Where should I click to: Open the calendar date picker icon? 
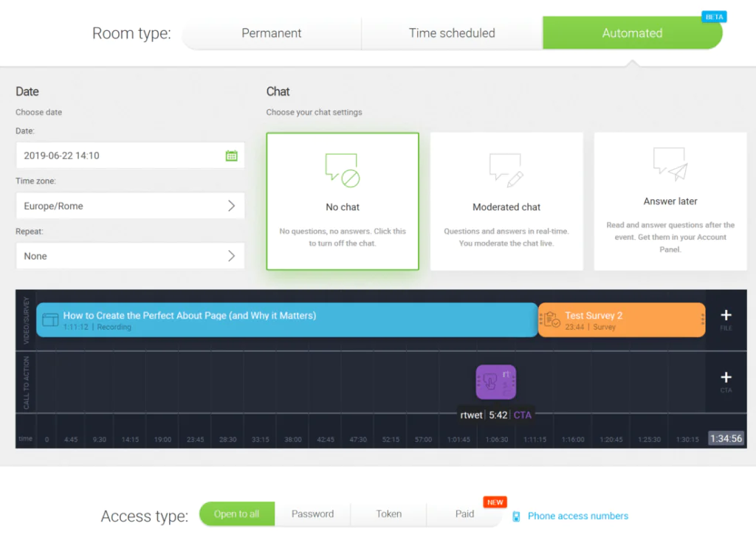[231, 156]
